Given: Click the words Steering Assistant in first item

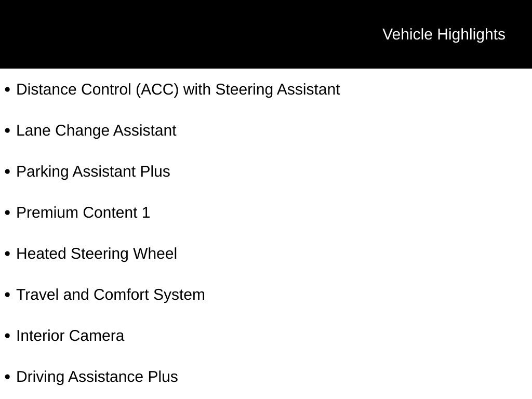Looking at the screenshot, I should [278, 90].
